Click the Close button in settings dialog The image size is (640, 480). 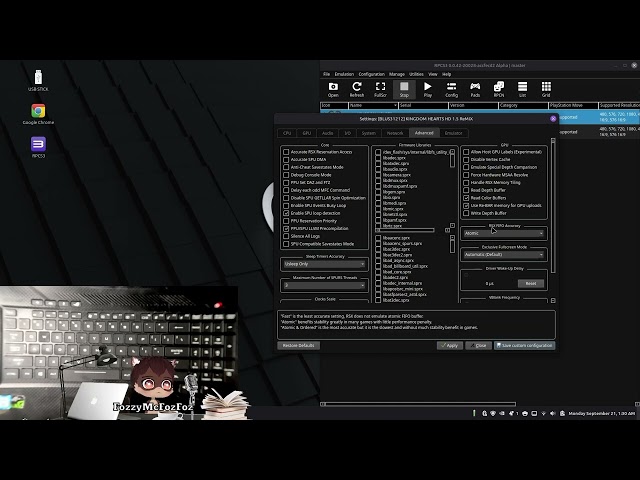[x=478, y=346]
